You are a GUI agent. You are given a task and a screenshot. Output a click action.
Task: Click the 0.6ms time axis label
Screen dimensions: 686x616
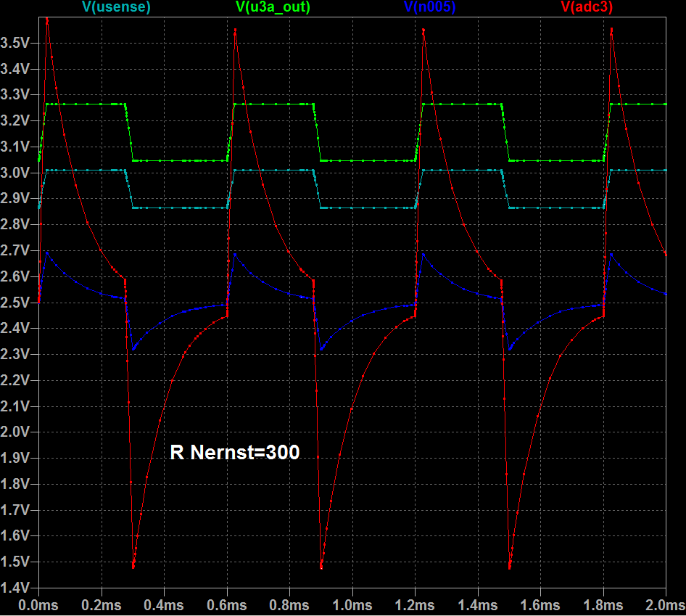click(x=227, y=604)
